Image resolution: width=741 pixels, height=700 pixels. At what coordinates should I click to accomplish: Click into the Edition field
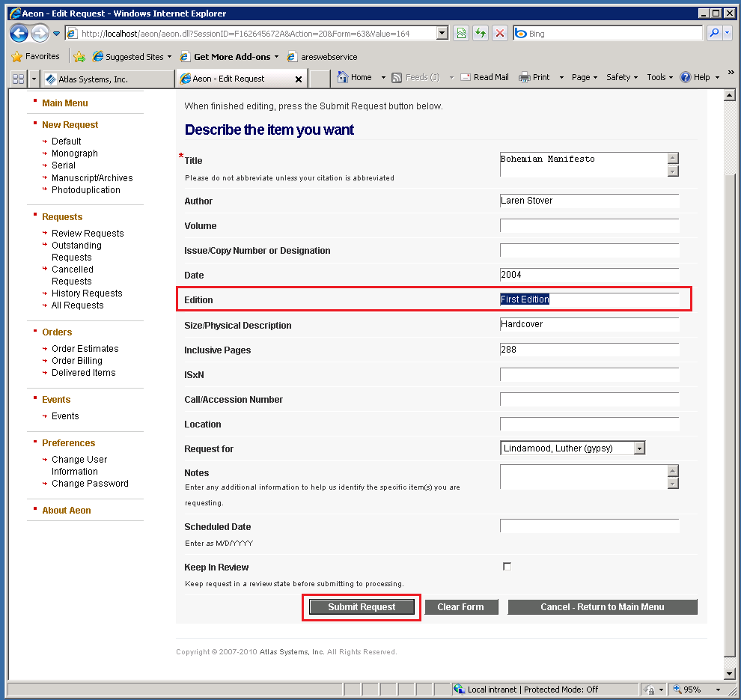point(589,299)
